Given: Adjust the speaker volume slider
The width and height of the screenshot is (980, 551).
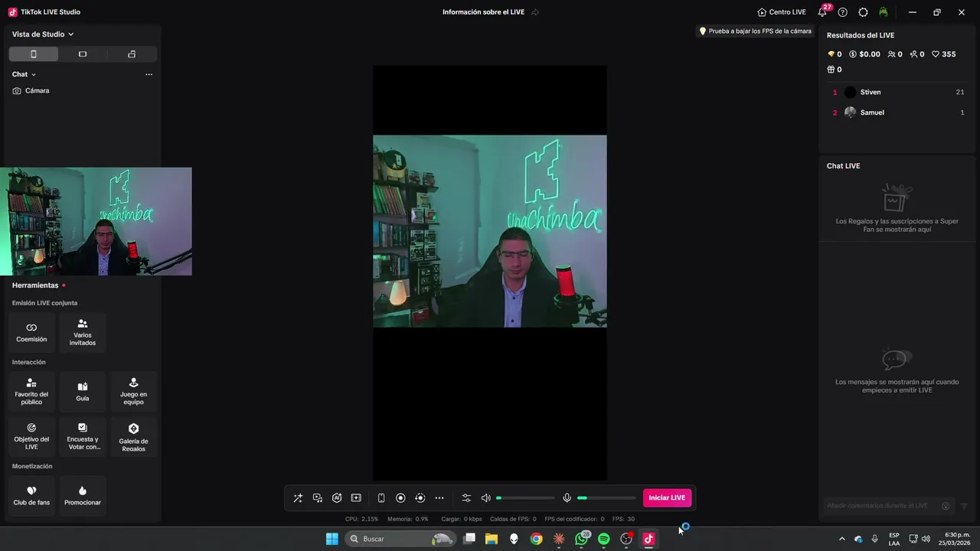Looking at the screenshot, I should click(x=525, y=498).
